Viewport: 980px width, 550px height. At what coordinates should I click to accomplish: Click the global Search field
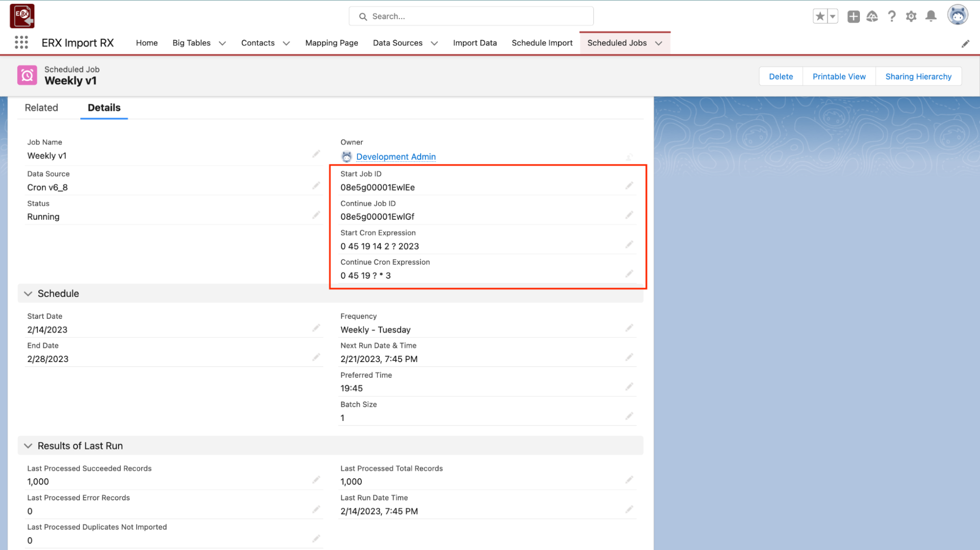(471, 16)
